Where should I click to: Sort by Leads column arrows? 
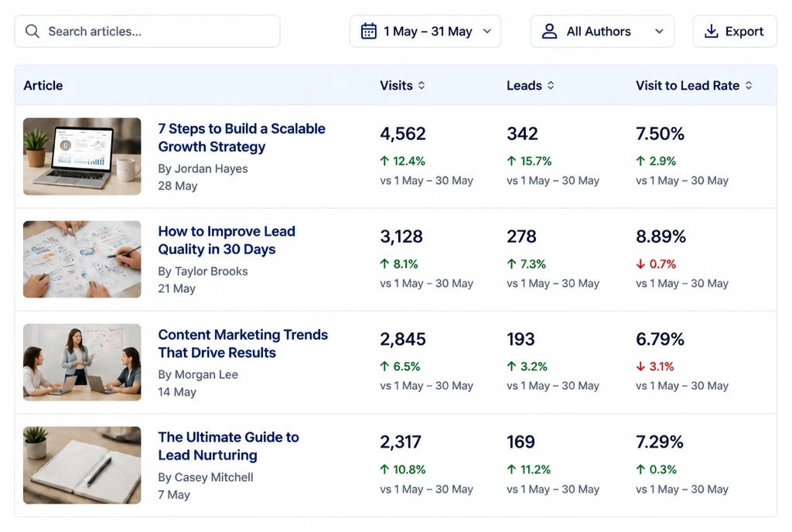pos(551,85)
